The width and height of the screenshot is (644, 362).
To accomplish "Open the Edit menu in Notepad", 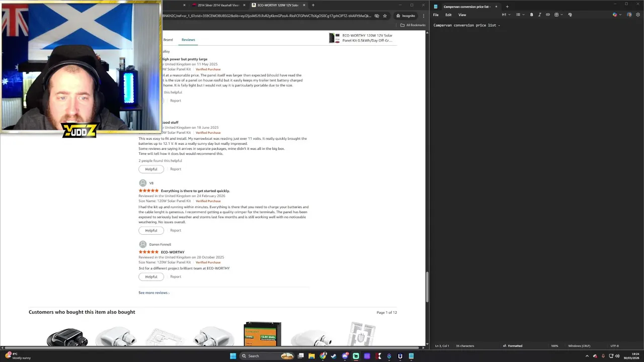I will tap(448, 15).
